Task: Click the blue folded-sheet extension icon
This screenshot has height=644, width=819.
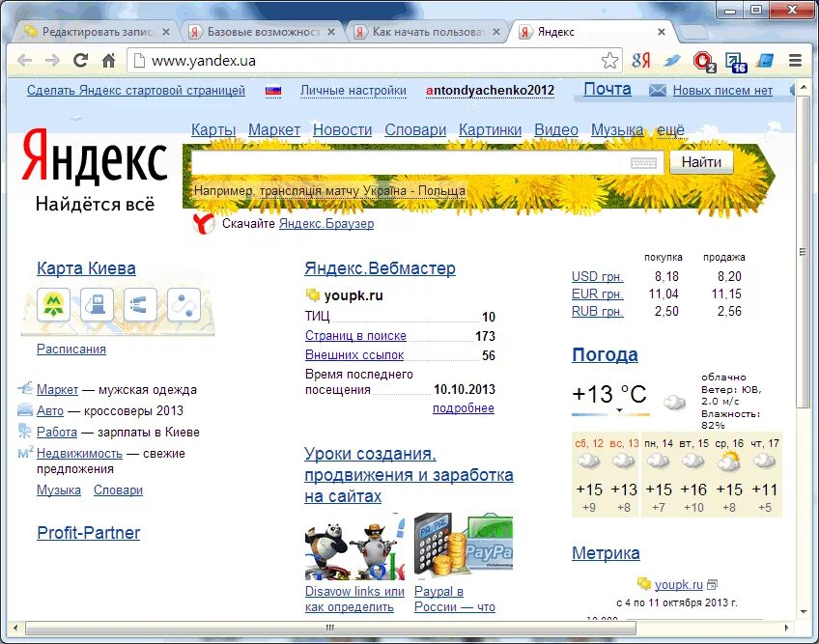Action: [x=765, y=61]
